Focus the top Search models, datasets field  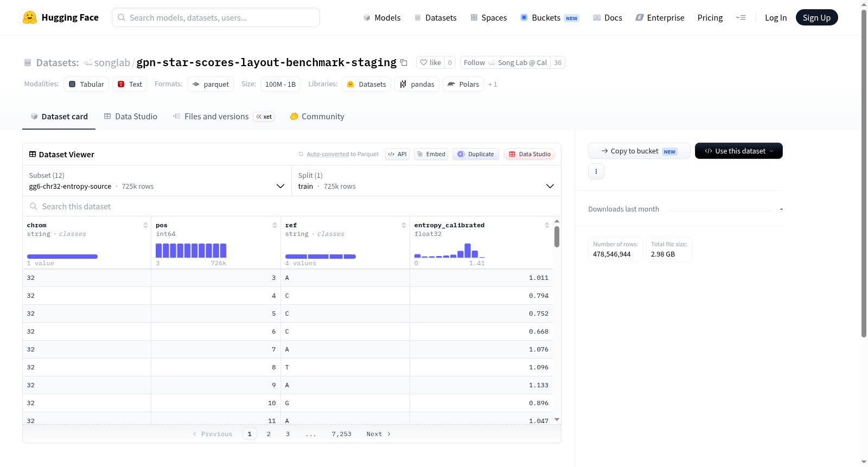click(216, 17)
